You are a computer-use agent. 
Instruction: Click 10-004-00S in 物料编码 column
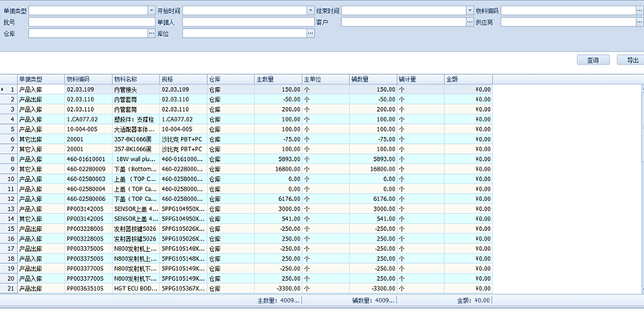[x=89, y=130]
